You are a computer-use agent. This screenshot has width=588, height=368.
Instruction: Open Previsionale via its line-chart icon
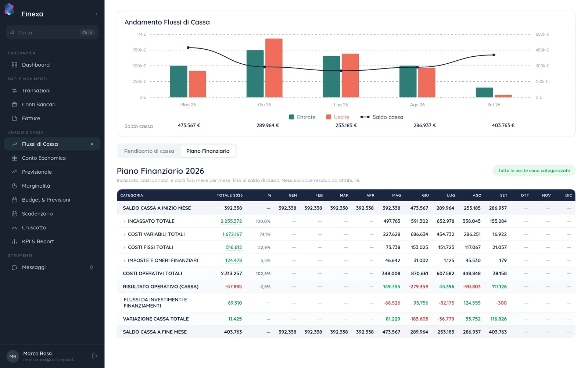click(x=15, y=172)
